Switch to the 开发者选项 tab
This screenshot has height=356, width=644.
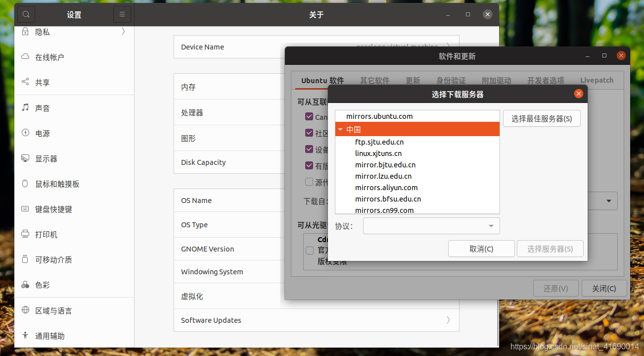[546, 80]
